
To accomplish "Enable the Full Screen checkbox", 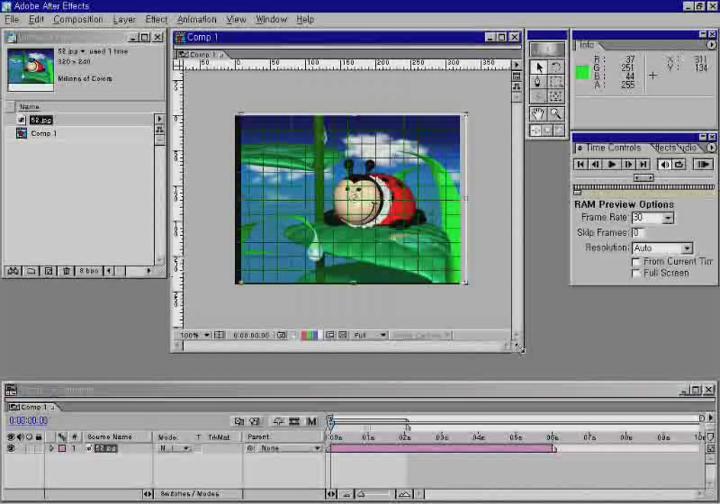I will pos(636,274).
